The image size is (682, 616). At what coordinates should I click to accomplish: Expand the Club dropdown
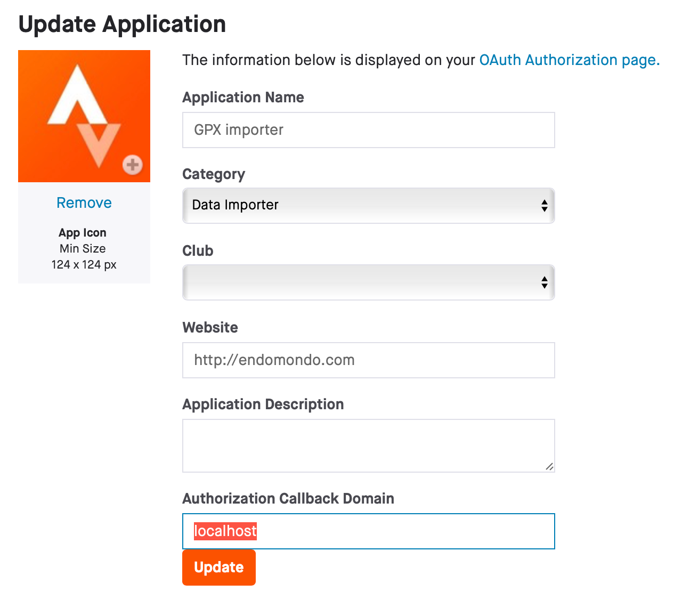pos(369,282)
